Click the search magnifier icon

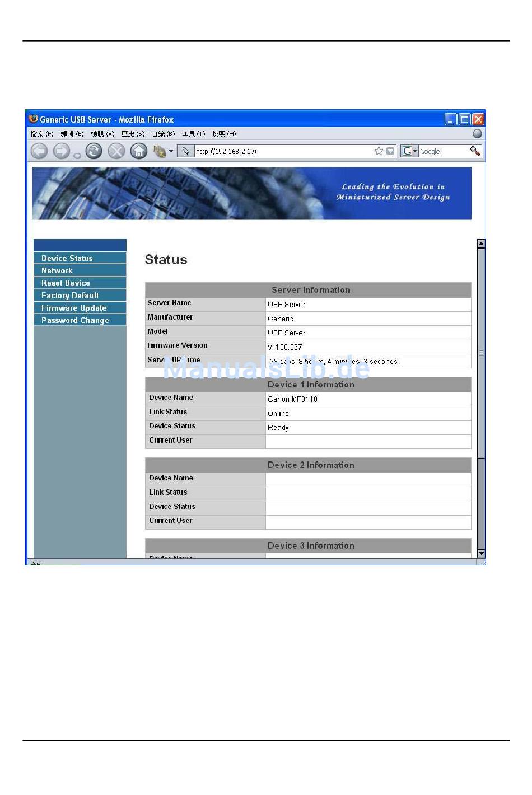pos(475,151)
